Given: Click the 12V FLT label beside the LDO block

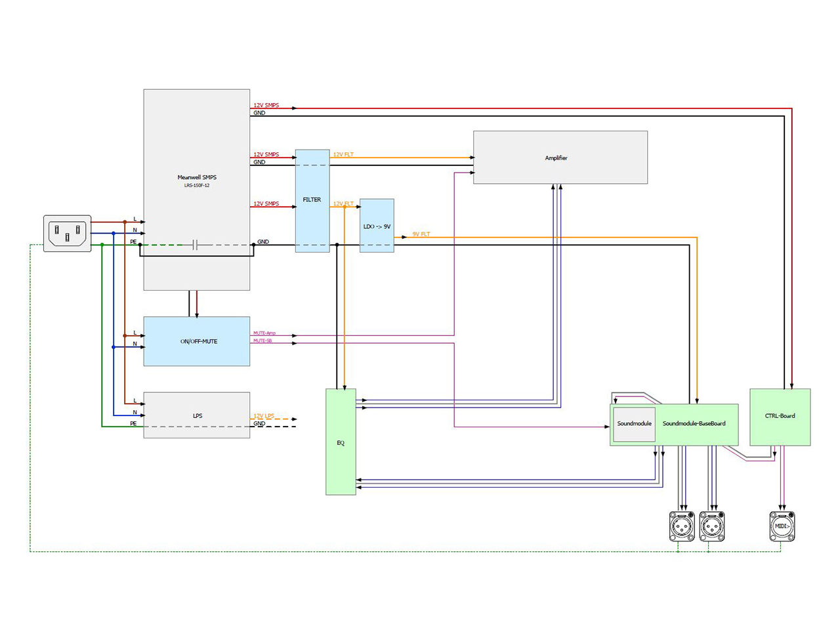Looking at the screenshot, I should [343, 204].
